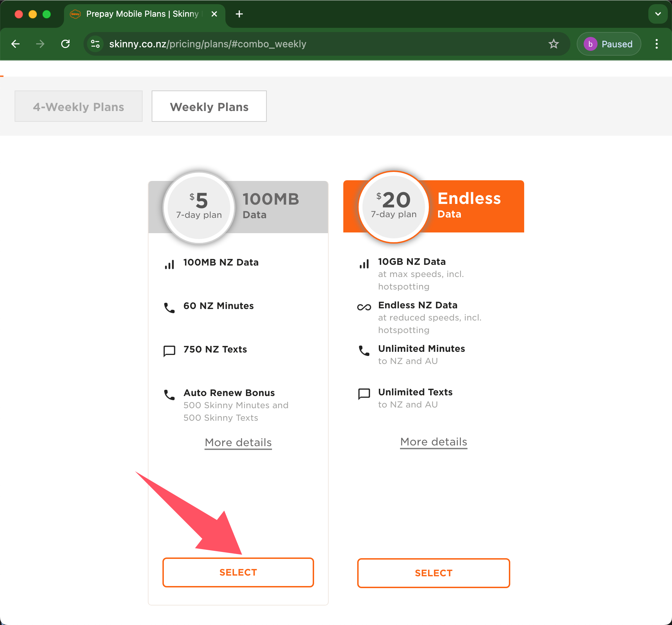Open Chrome three-dot menu

tap(656, 44)
